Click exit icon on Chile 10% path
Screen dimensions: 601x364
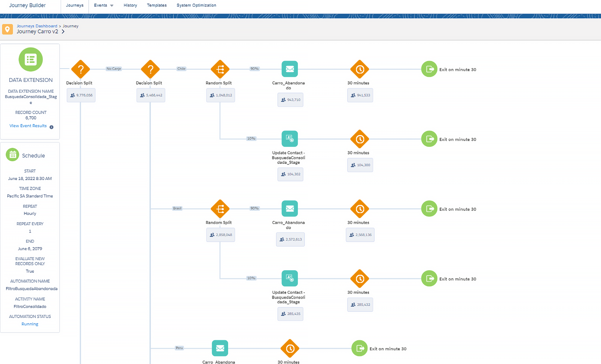point(429,139)
